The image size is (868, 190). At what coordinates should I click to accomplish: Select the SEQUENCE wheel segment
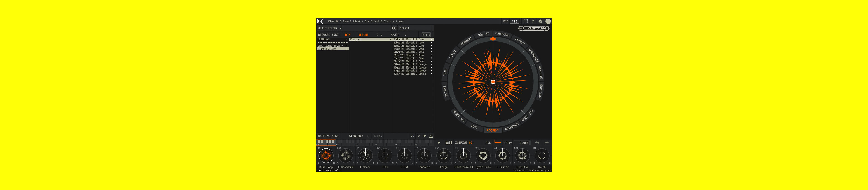[x=512, y=127]
